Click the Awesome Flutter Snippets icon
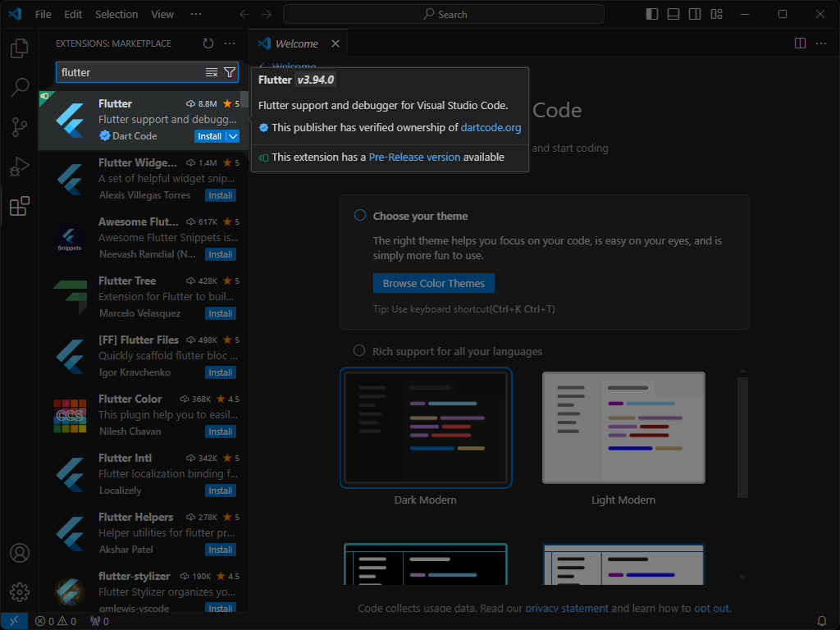The image size is (840, 630). click(x=70, y=238)
